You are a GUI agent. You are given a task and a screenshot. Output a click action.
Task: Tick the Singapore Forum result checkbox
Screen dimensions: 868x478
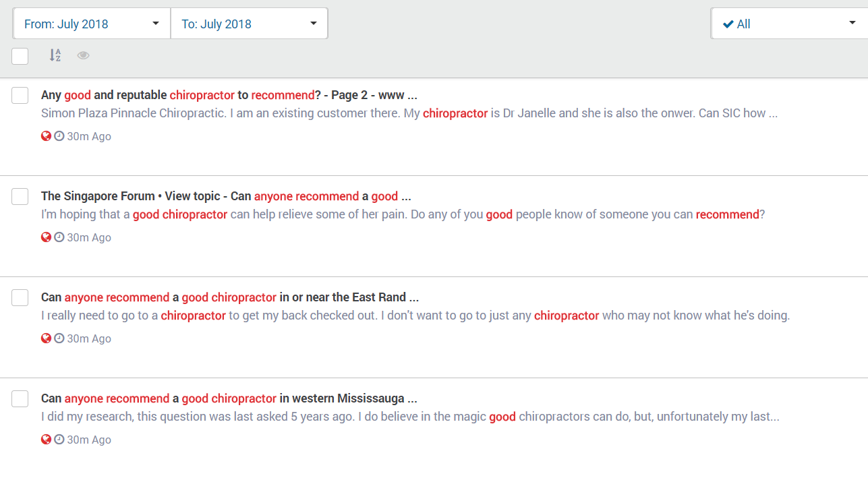(x=20, y=197)
